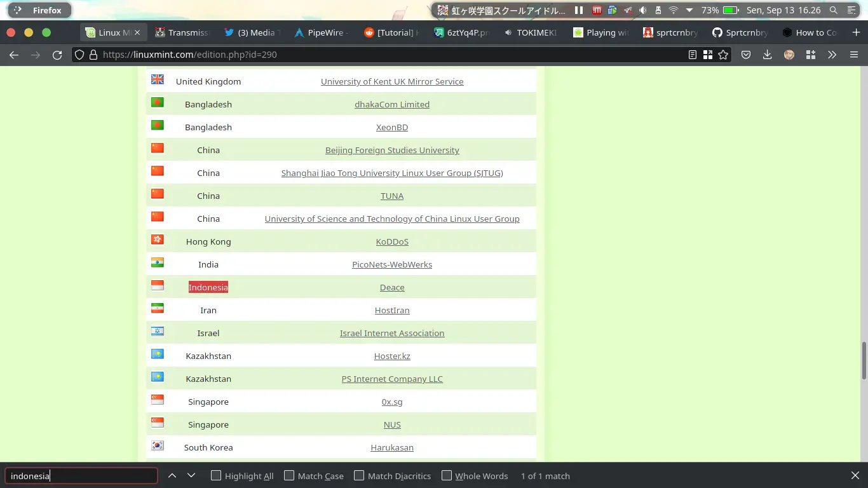Open the Harukasan mirror link

(392, 447)
